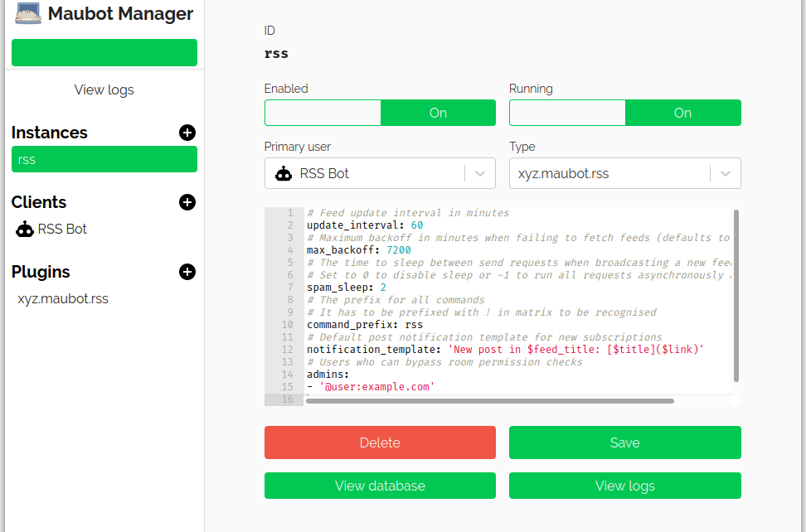806x532 pixels.
Task: Toggle the Running switch
Action: point(625,113)
